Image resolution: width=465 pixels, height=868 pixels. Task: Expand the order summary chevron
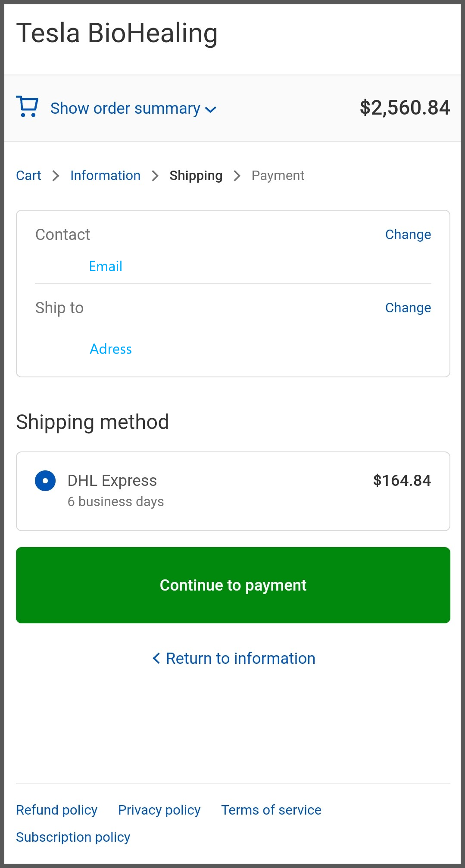210,109
